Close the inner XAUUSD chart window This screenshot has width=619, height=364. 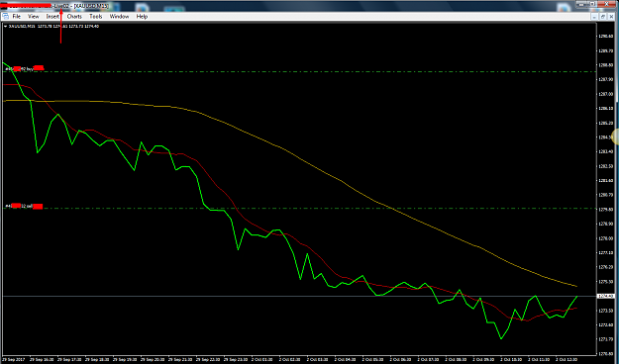click(611, 17)
